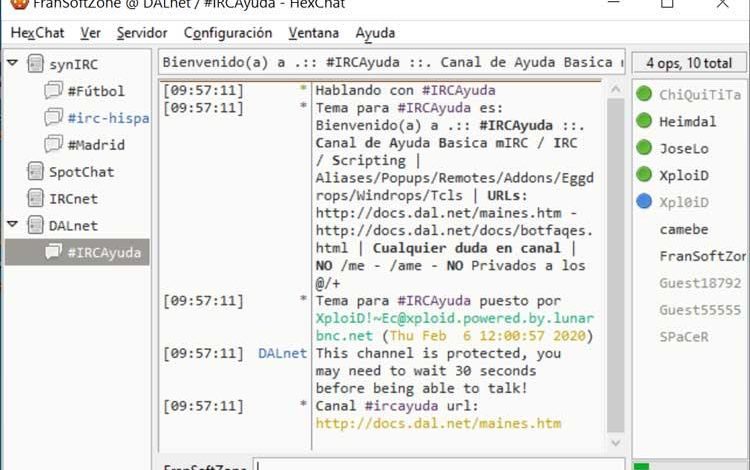Select the SpotChat network
The image size is (750, 470).
(x=81, y=172)
